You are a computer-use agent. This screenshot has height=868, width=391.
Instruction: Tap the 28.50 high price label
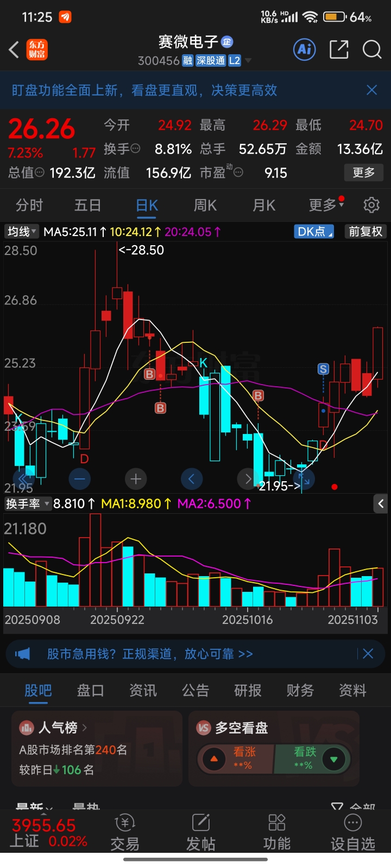coord(141,250)
